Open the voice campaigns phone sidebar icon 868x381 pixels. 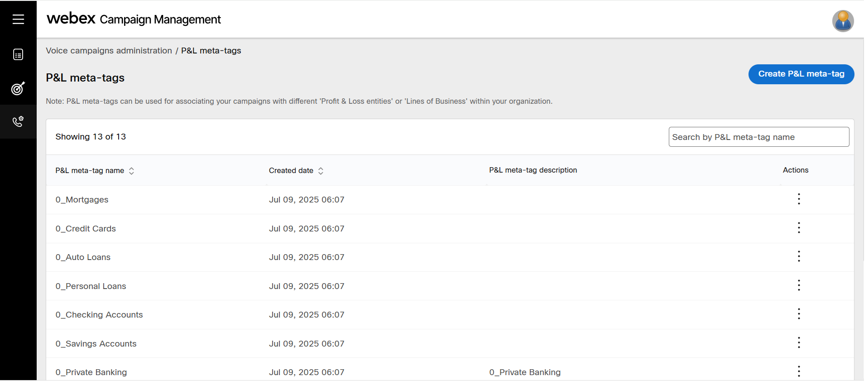[x=18, y=121]
